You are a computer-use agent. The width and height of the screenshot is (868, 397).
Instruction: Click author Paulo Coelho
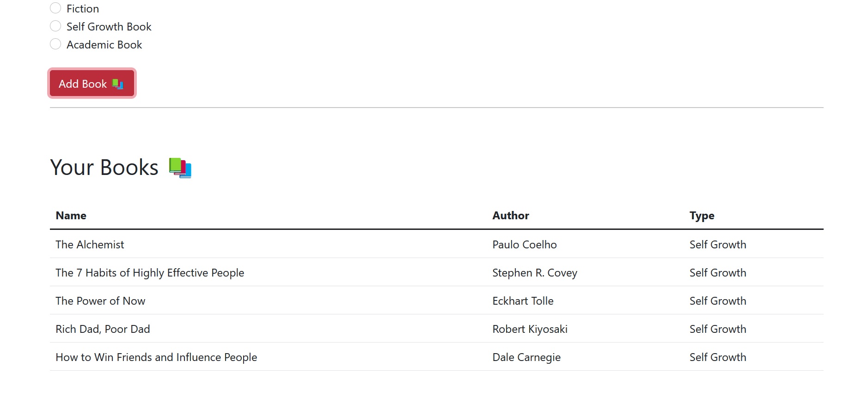(x=525, y=245)
